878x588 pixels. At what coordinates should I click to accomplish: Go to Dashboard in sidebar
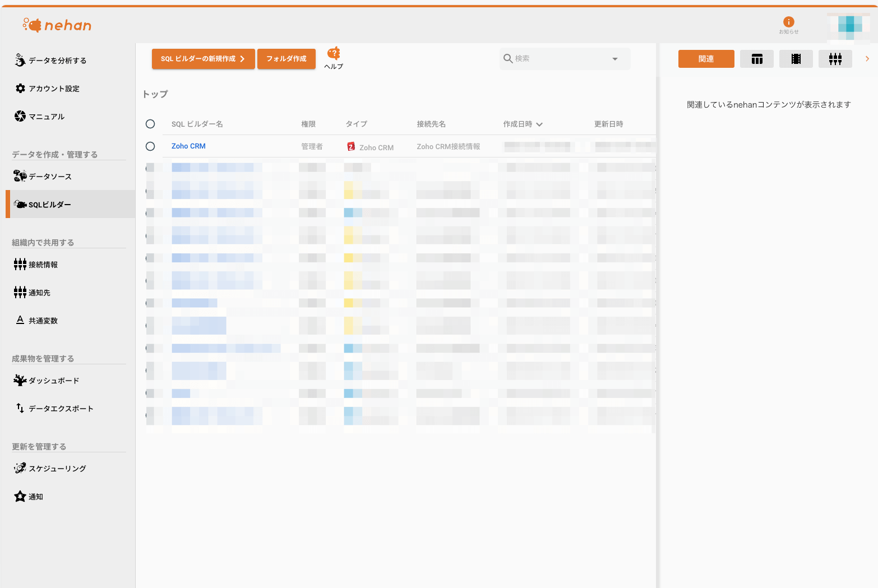point(54,381)
